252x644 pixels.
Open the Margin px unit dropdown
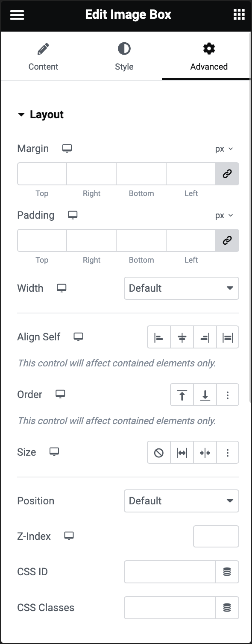[224, 148]
